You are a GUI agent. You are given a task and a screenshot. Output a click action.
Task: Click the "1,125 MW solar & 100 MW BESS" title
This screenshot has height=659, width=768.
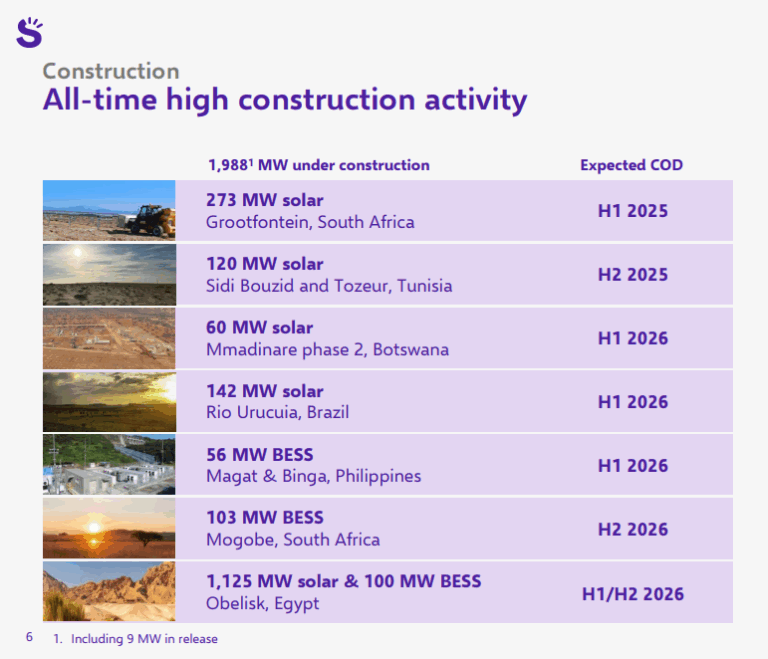click(343, 581)
